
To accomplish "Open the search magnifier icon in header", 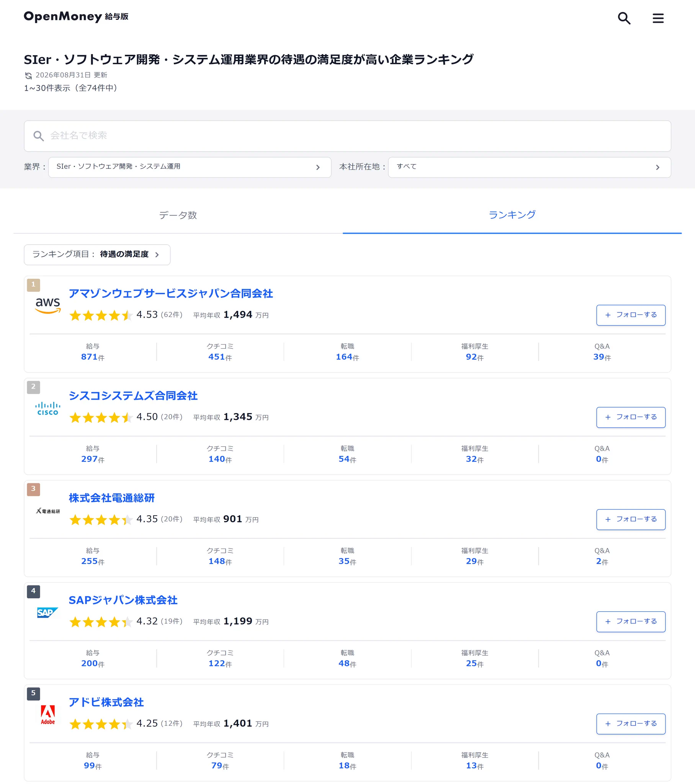I will [x=624, y=18].
